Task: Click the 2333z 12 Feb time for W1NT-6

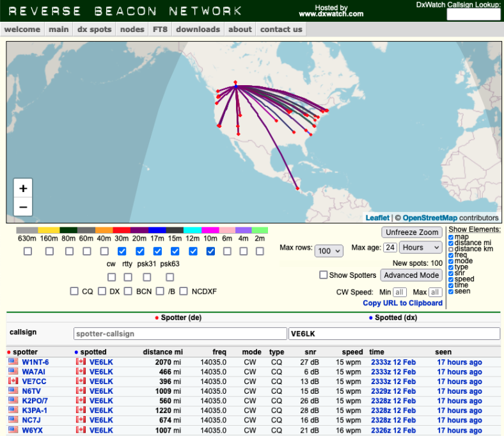Action: (x=393, y=362)
